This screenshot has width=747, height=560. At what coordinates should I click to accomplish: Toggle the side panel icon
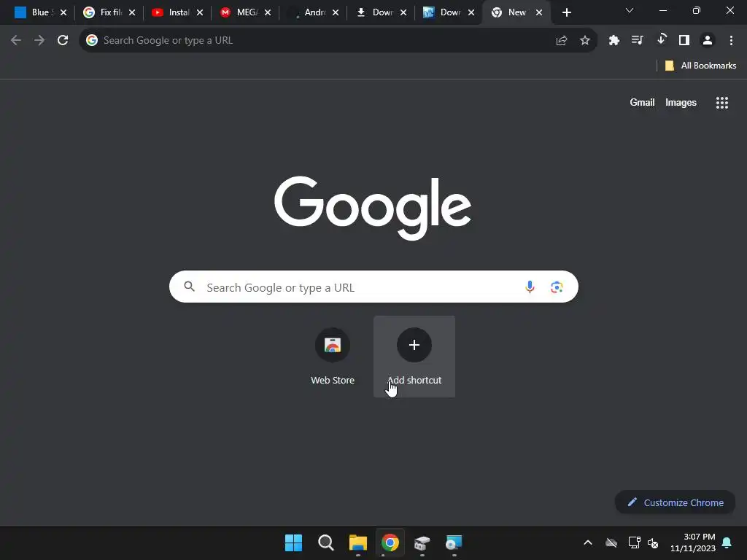684,41
